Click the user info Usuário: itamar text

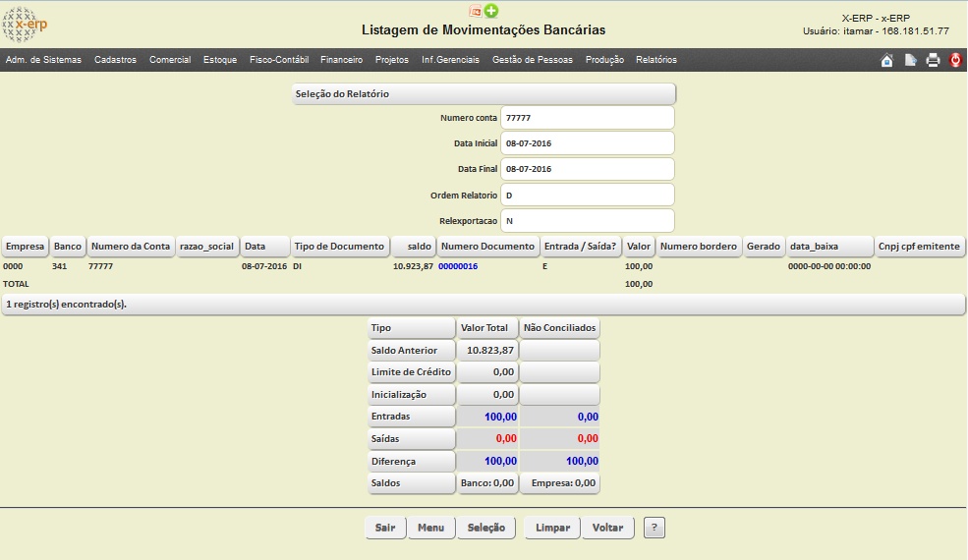[x=876, y=30]
